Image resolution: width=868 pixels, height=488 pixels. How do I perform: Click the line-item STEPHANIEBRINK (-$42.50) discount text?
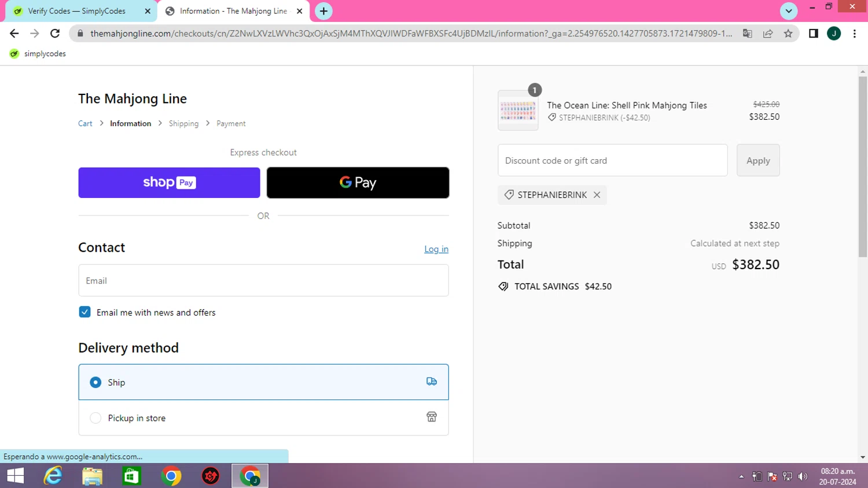(x=605, y=118)
